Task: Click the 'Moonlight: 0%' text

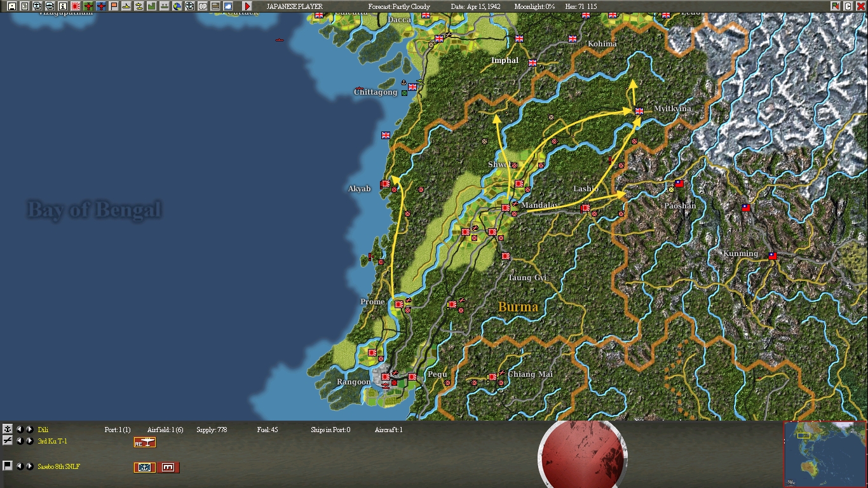Action: 534,6
